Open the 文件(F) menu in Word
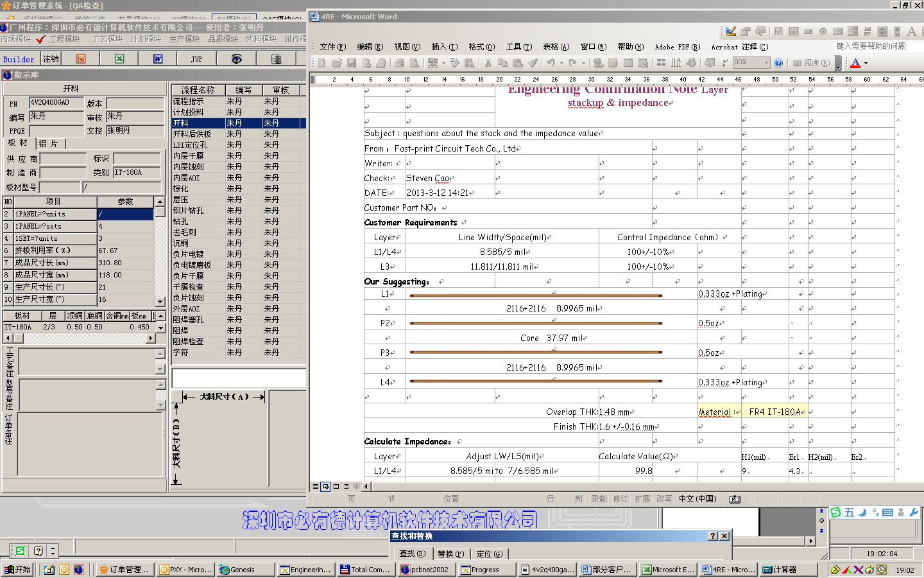The image size is (924, 578). pyautogui.click(x=332, y=47)
